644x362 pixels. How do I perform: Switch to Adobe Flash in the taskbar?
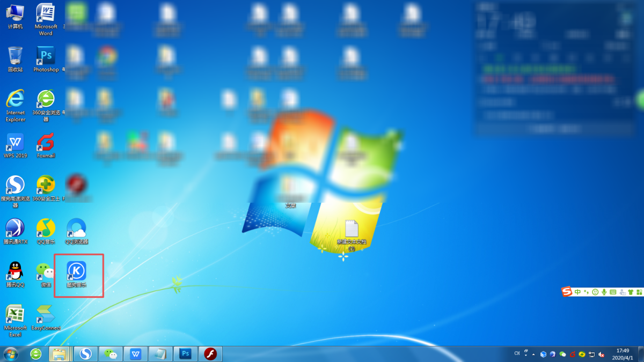click(210, 354)
